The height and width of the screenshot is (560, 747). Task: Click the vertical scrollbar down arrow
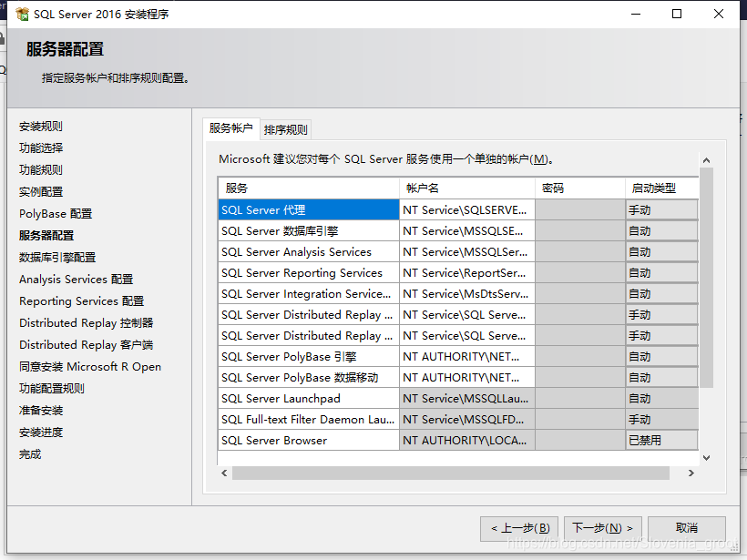(x=707, y=458)
